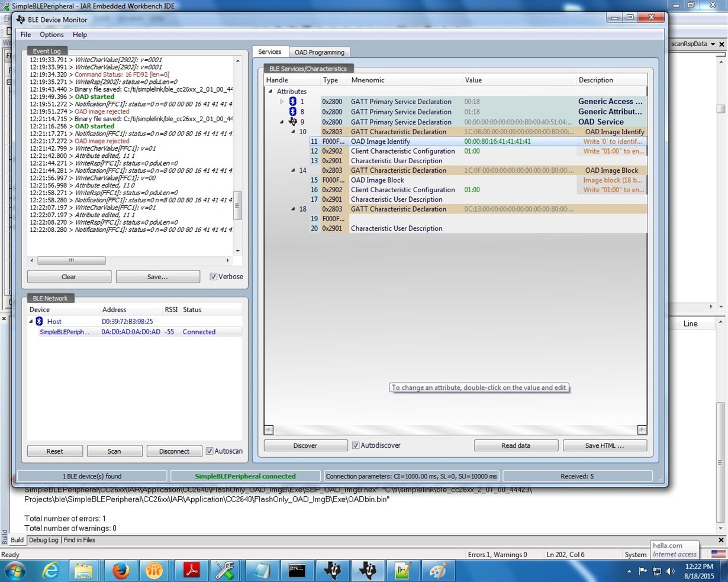Click the TI taskbar icon beside Command Prompt
The height and width of the screenshot is (582, 728).
(x=333, y=571)
